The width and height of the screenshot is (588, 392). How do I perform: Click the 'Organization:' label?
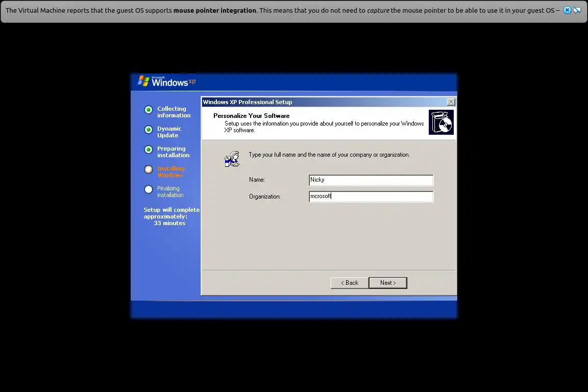[265, 197]
